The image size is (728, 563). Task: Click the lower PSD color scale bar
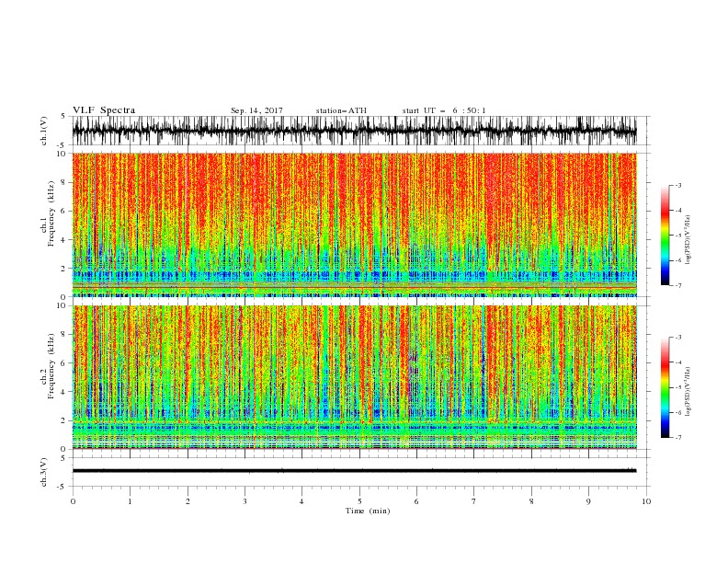point(665,387)
